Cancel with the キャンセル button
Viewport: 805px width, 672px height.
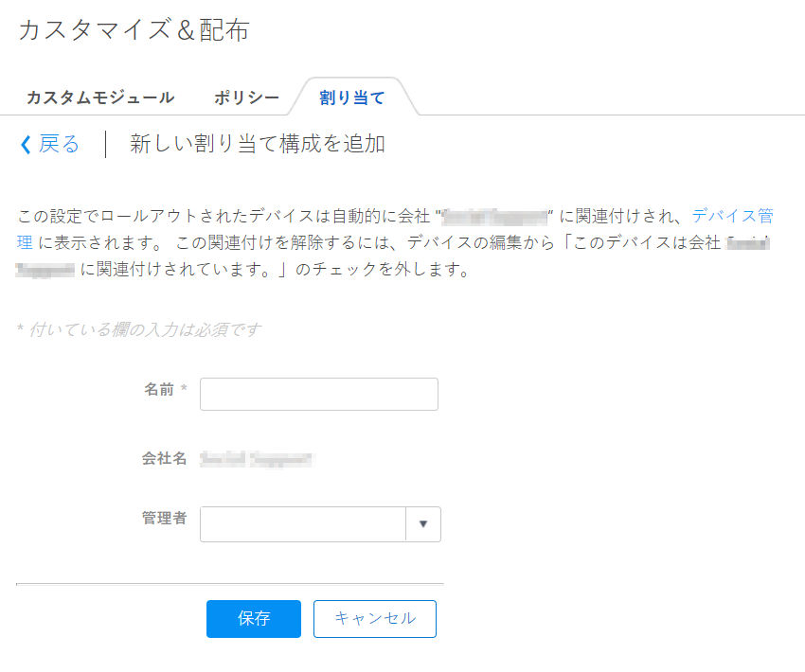tap(375, 619)
